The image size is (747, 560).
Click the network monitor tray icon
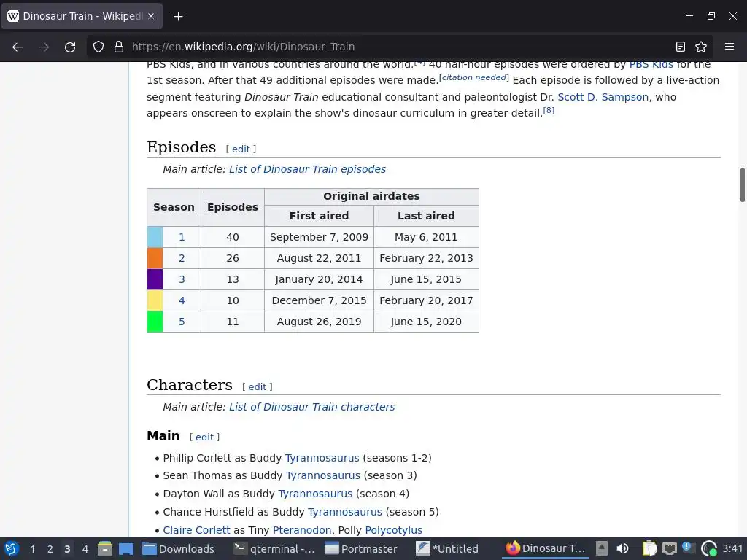(x=670, y=548)
